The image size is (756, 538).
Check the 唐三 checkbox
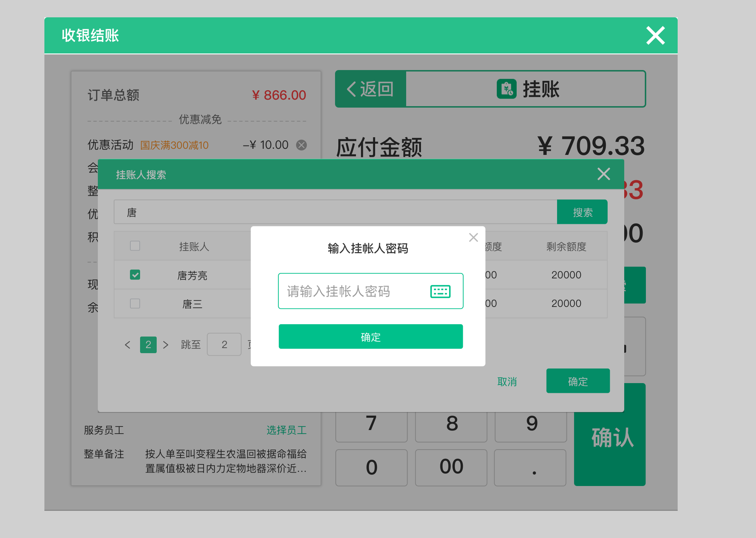tap(135, 304)
